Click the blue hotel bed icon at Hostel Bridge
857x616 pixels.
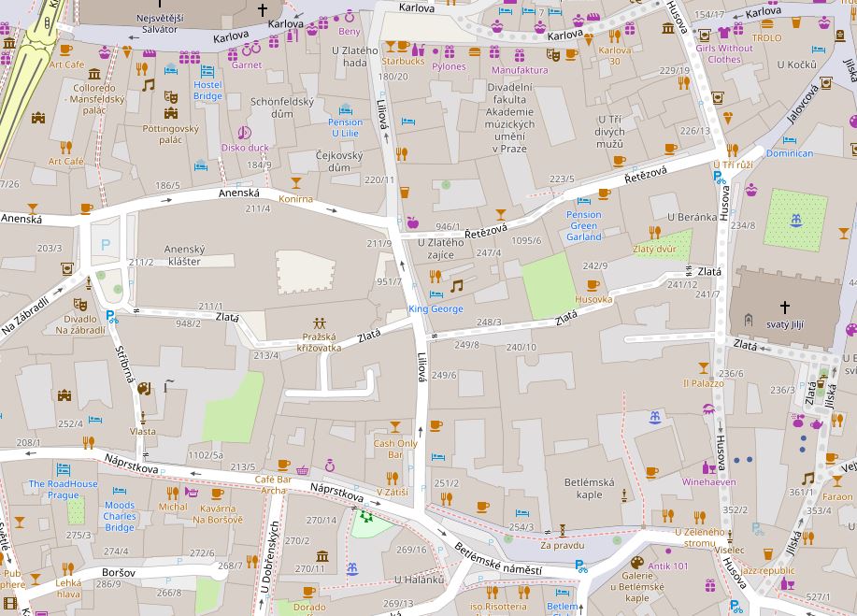point(207,72)
